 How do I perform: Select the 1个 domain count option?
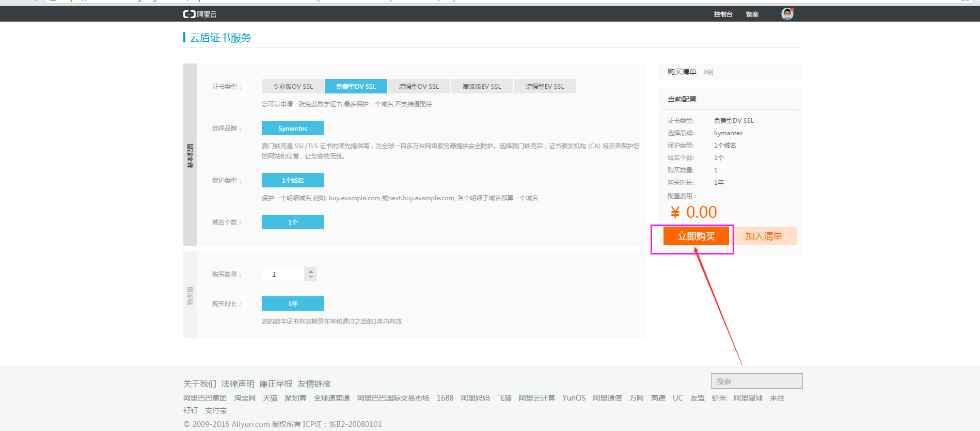[293, 222]
